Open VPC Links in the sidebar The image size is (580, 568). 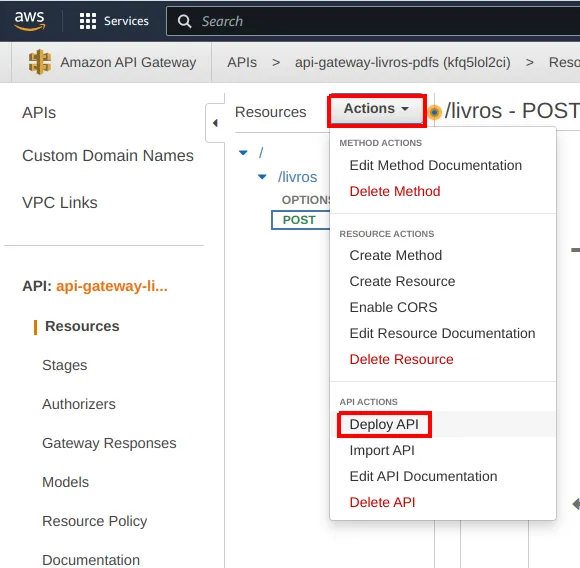click(60, 202)
